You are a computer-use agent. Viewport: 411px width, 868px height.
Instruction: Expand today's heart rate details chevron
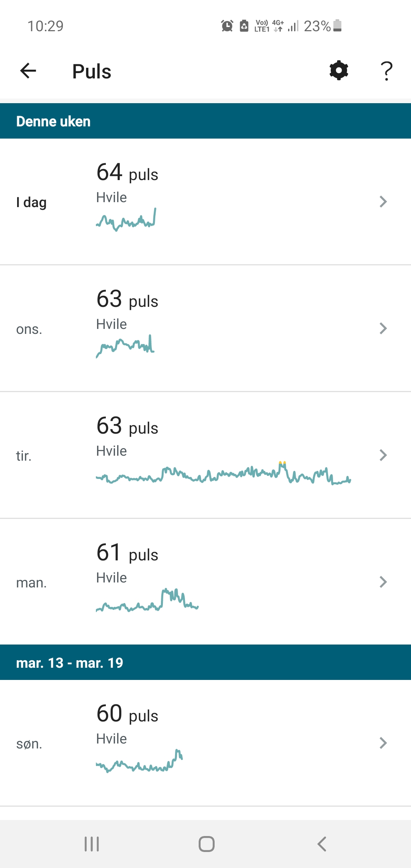[383, 201]
